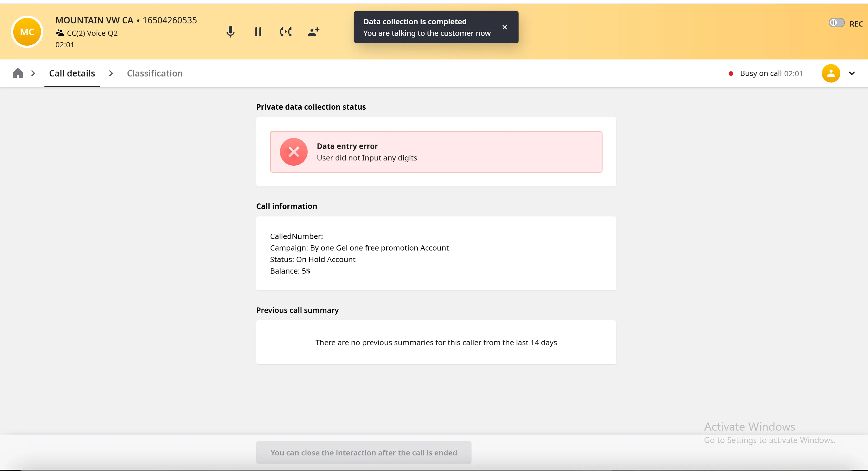
Task: Click the 'Balance: 5$' line
Action: [x=290, y=271]
